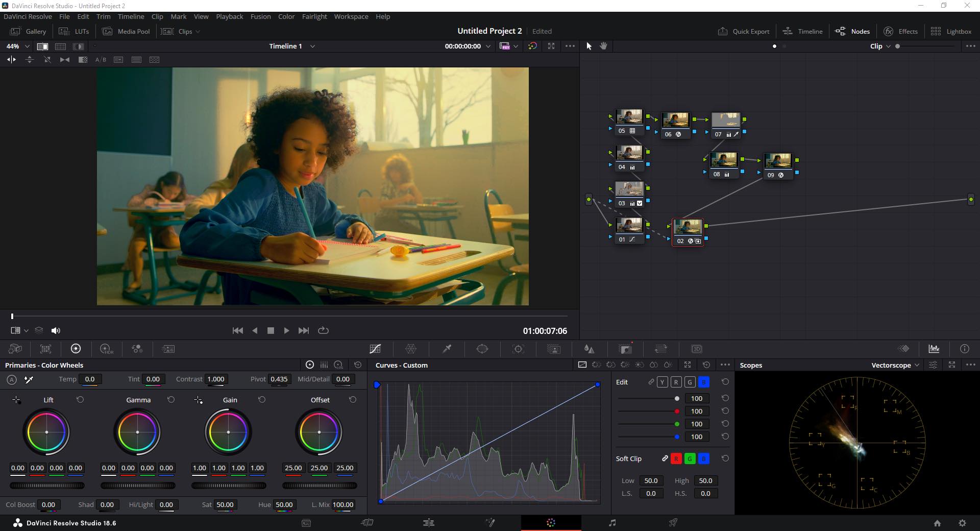Select the Qualifier eyedropper palette
The width and height of the screenshot is (980, 531).
[x=447, y=349]
